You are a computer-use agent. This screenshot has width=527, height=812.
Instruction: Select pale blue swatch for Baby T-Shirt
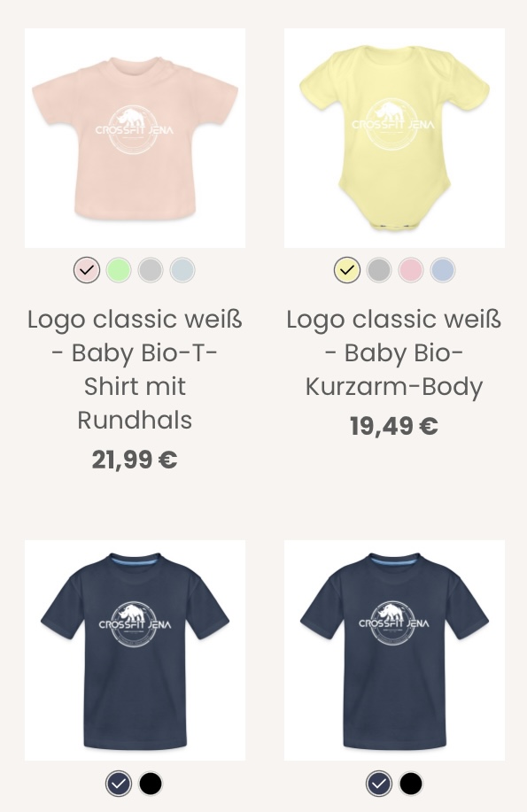[183, 270]
